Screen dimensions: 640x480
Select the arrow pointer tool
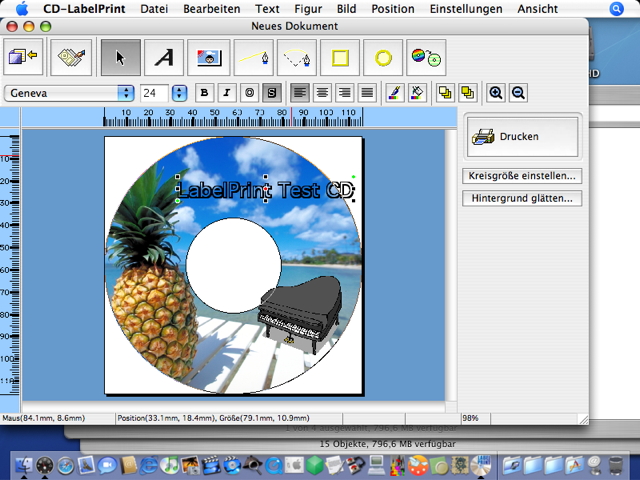pyautogui.click(x=121, y=58)
